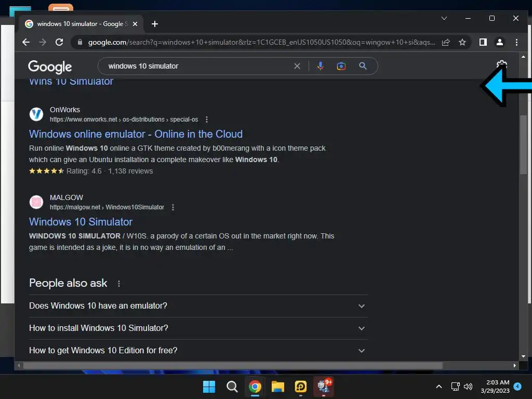Share this page from the address bar
532x399 pixels.
click(445, 42)
